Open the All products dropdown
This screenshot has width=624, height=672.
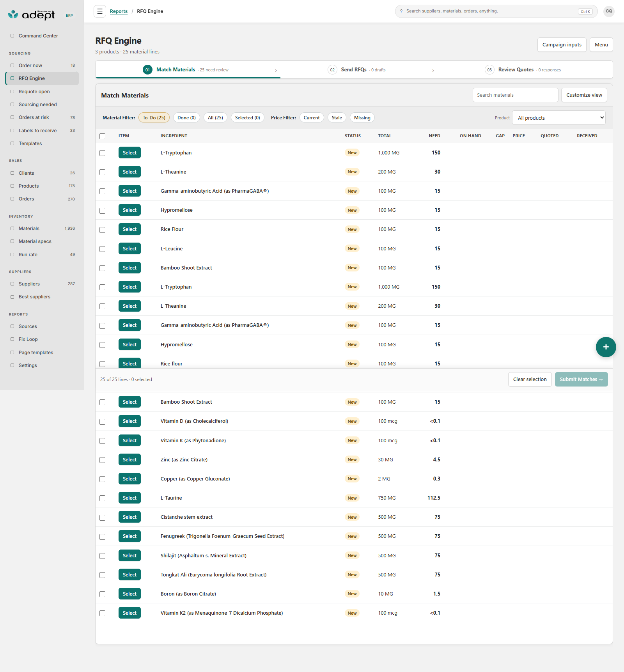click(x=558, y=118)
